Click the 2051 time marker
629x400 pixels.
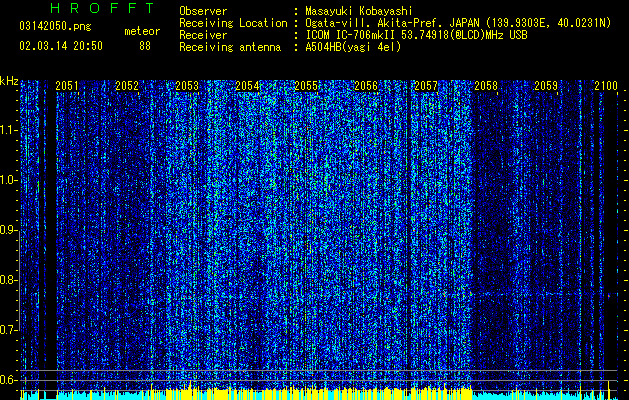[67, 86]
